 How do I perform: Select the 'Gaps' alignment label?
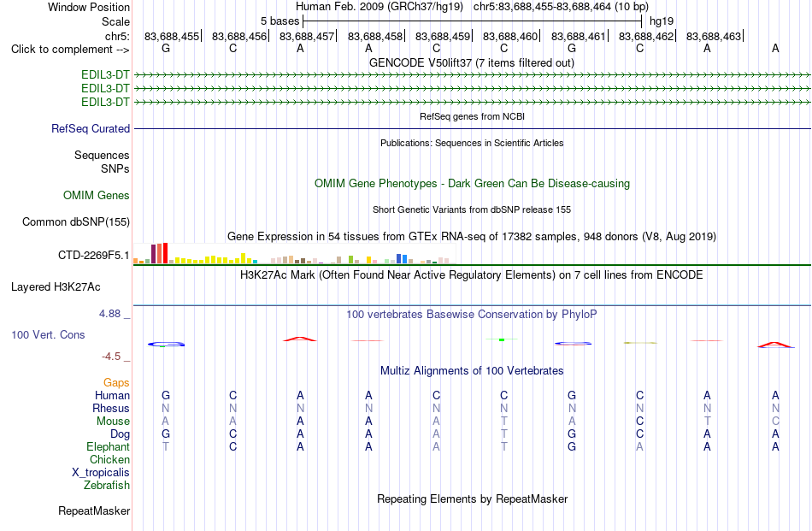pos(116,382)
